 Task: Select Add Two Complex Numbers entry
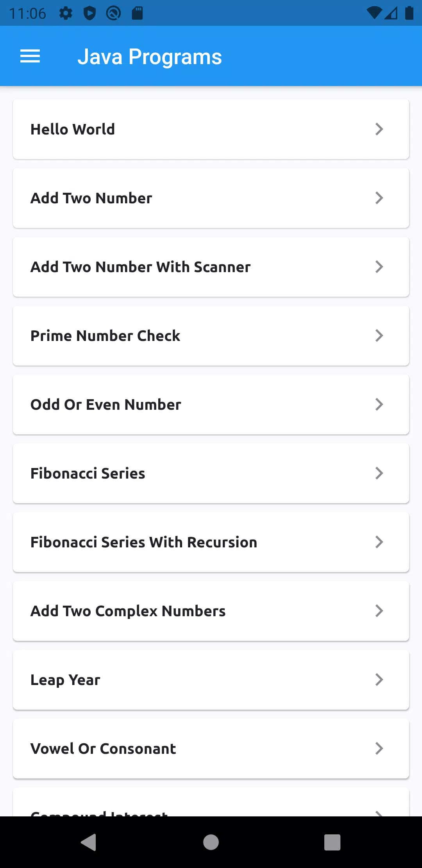[x=211, y=611]
